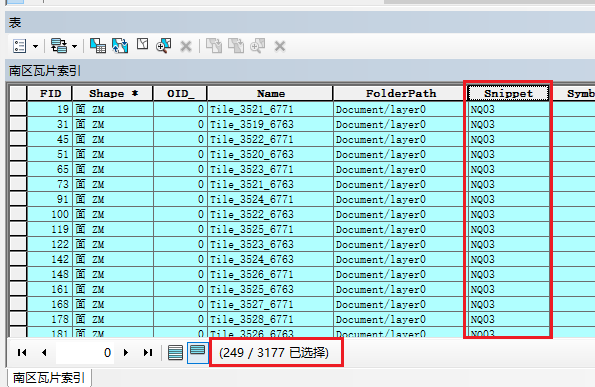Go to the first record

(22, 352)
